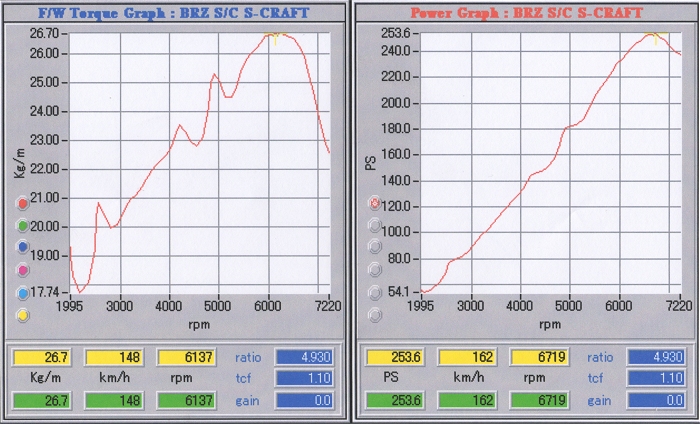Click the gain 0.0 field in Power panel
Viewport: 700px width, 424px height.
click(x=656, y=400)
